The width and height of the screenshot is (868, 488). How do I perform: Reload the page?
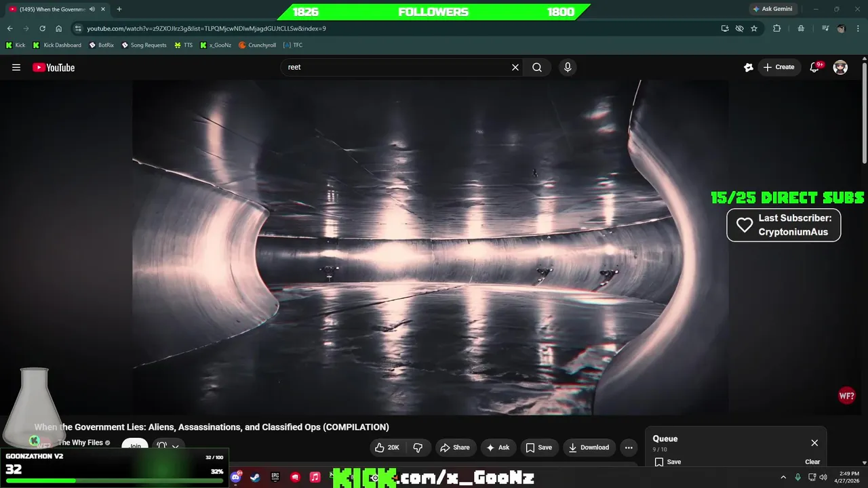pyautogui.click(x=42, y=28)
